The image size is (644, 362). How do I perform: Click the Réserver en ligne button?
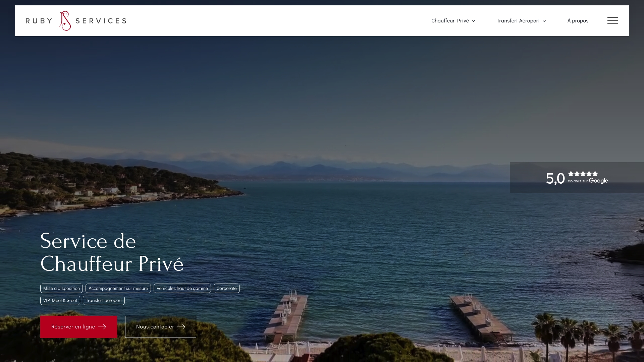tap(78, 327)
